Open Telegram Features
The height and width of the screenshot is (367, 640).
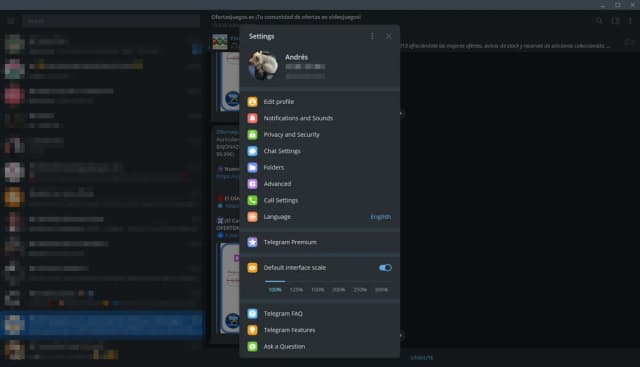(320, 330)
